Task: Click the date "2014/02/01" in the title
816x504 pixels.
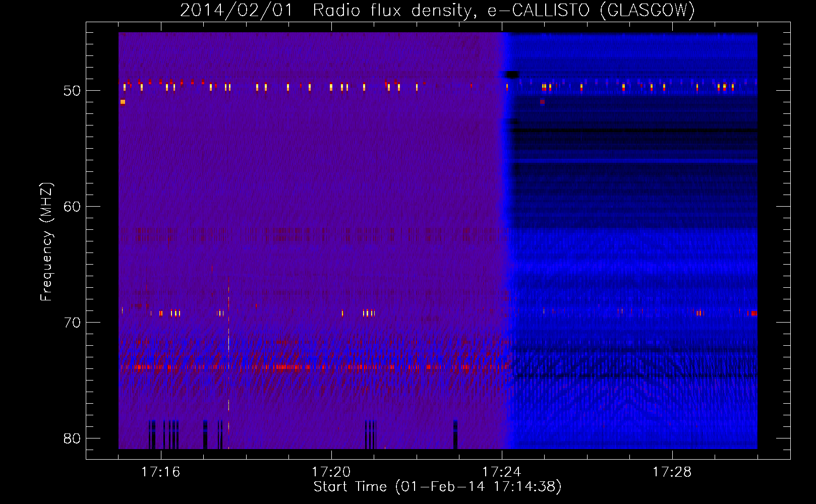Action: click(x=237, y=11)
